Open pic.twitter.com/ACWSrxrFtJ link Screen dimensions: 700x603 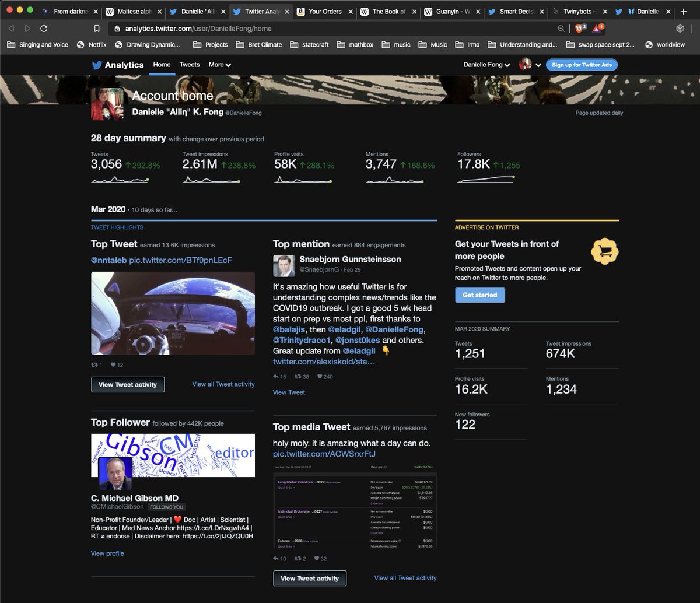click(324, 454)
